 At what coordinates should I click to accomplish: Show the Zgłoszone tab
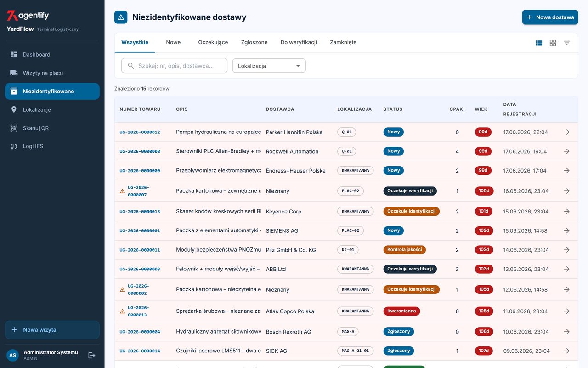click(x=254, y=42)
